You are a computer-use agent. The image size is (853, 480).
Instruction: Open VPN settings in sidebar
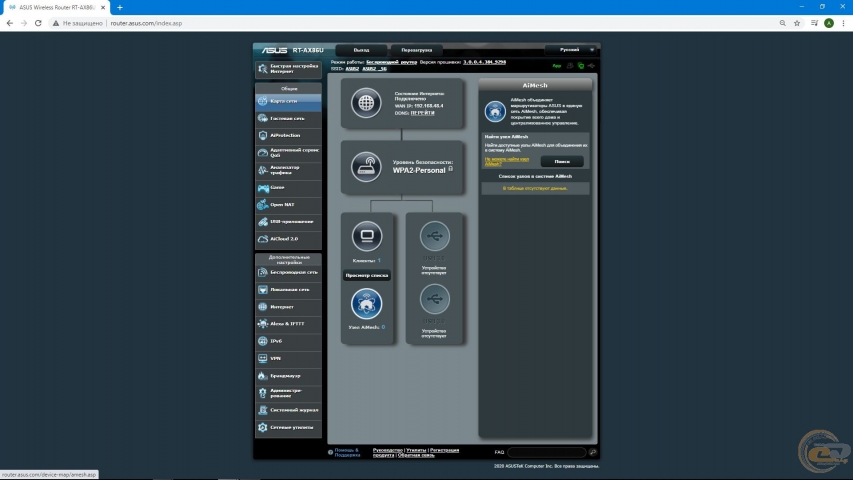[288, 359]
